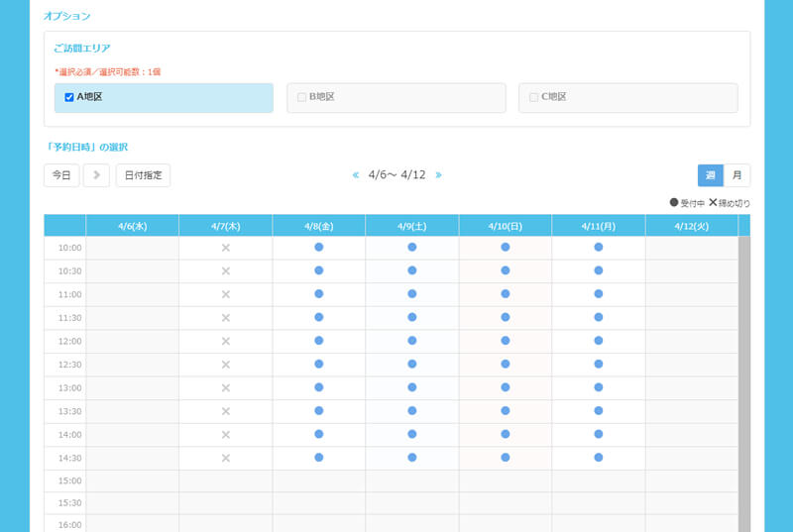The height and width of the screenshot is (532, 793).
Task: Check the B地区 area checkbox
Action: (302, 97)
